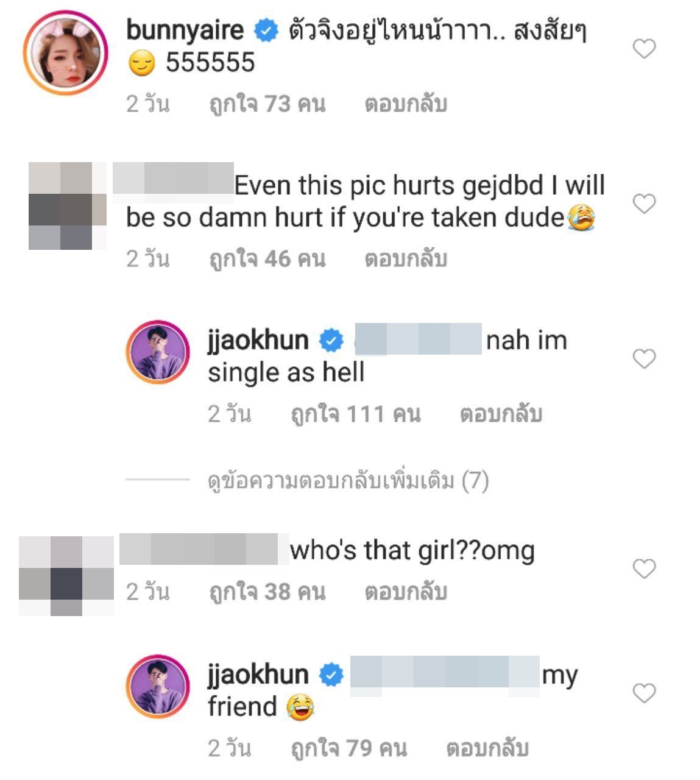View the 111 likes on jjaokhun's reply
Image resolution: width=700 pixels, height=780 pixels.
point(356,414)
